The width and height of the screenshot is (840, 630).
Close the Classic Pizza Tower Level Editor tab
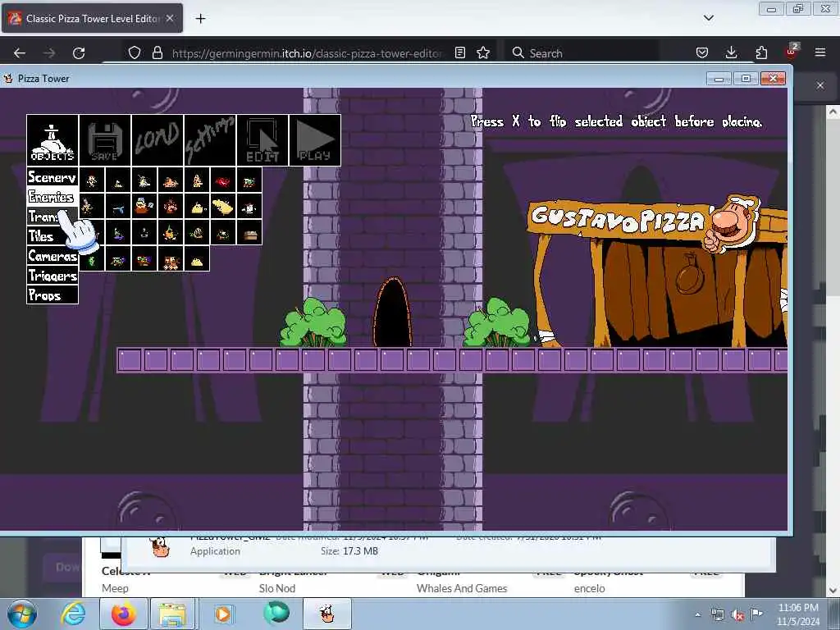click(170, 18)
